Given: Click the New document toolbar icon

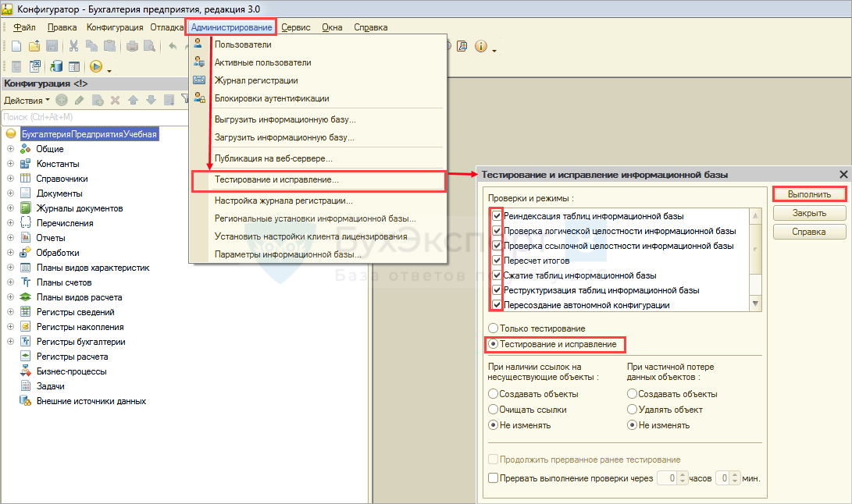Looking at the screenshot, I should pos(16,46).
